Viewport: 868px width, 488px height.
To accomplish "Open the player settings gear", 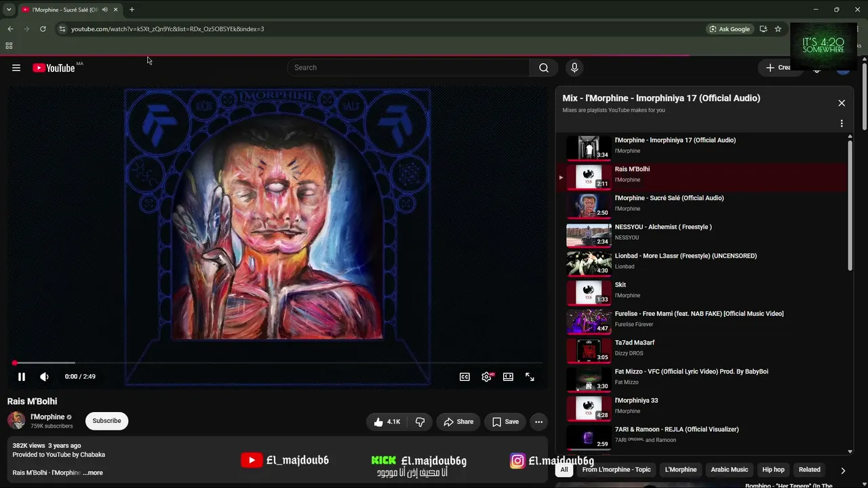I will (486, 377).
